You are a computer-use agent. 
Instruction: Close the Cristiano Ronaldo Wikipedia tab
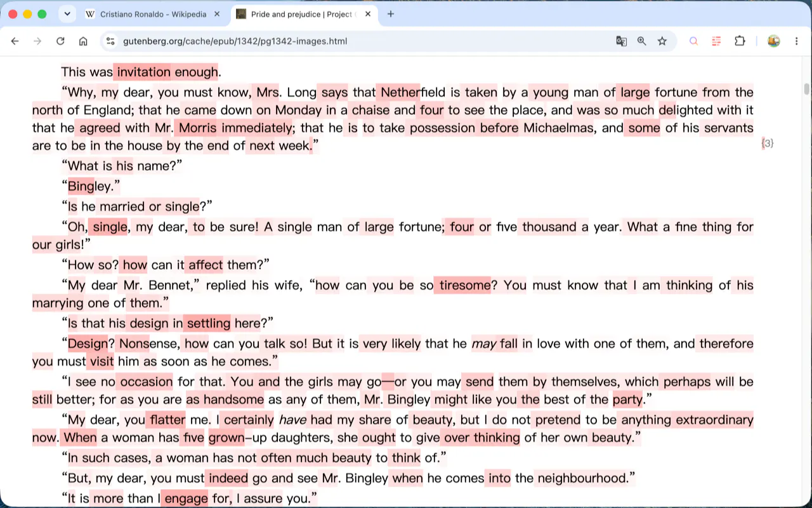tap(218, 14)
